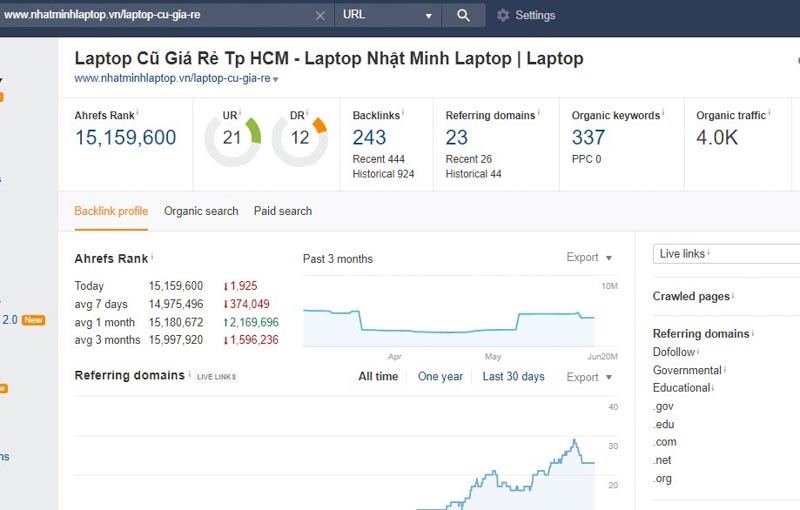Click the Today rank change 1,925

[240, 286]
